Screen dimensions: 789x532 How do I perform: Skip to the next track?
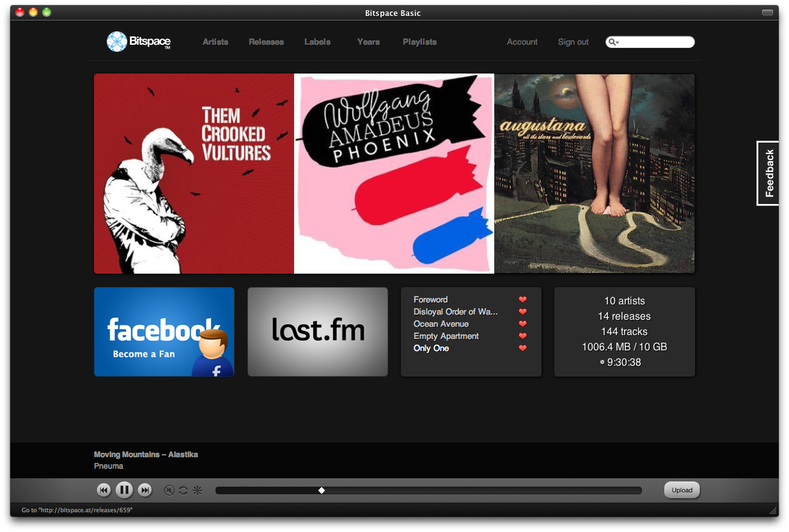(x=145, y=490)
